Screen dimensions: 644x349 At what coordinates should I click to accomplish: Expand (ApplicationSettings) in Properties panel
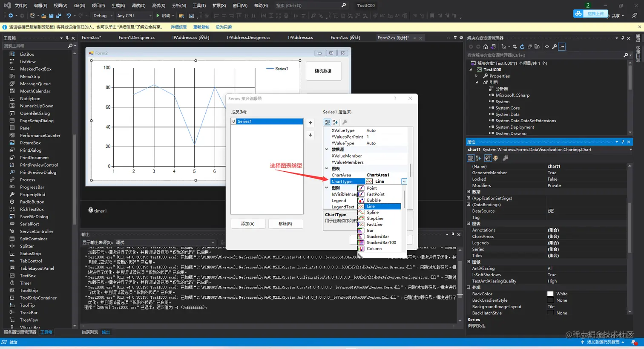(x=469, y=198)
